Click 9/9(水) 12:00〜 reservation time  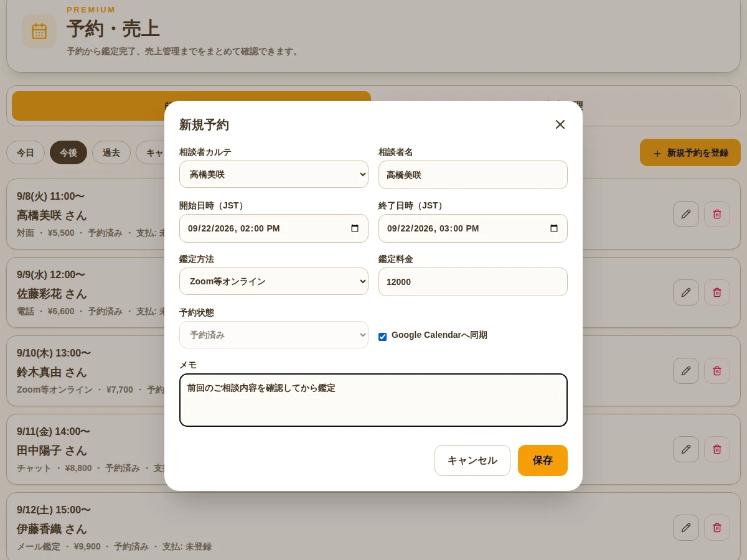(51, 274)
